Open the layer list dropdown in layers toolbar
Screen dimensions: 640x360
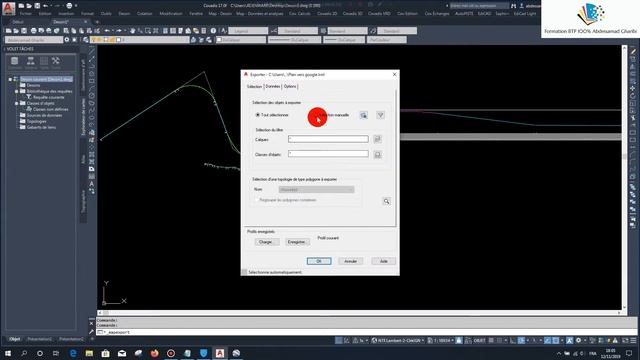click(141, 40)
